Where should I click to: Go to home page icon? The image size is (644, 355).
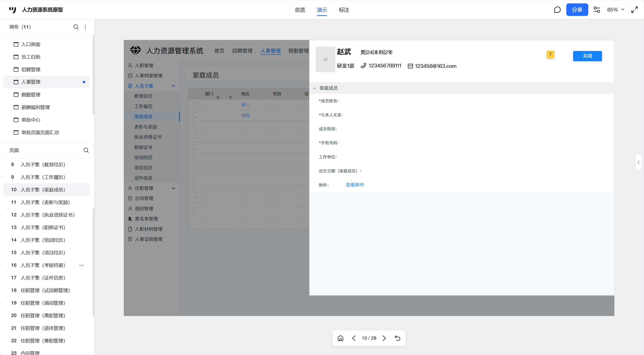coord(341,338)
